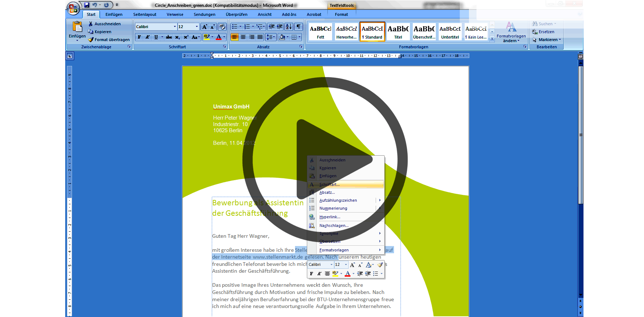Click the sort A-Z icon
The width and height of the screenshot is (644, 317).
[x=289, y=27]
